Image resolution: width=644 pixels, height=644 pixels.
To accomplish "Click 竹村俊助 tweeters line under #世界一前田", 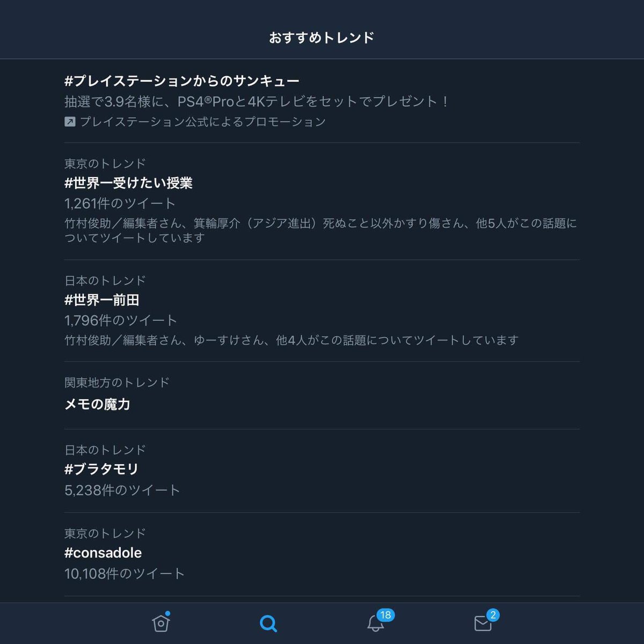I will [x=291, y=340].
